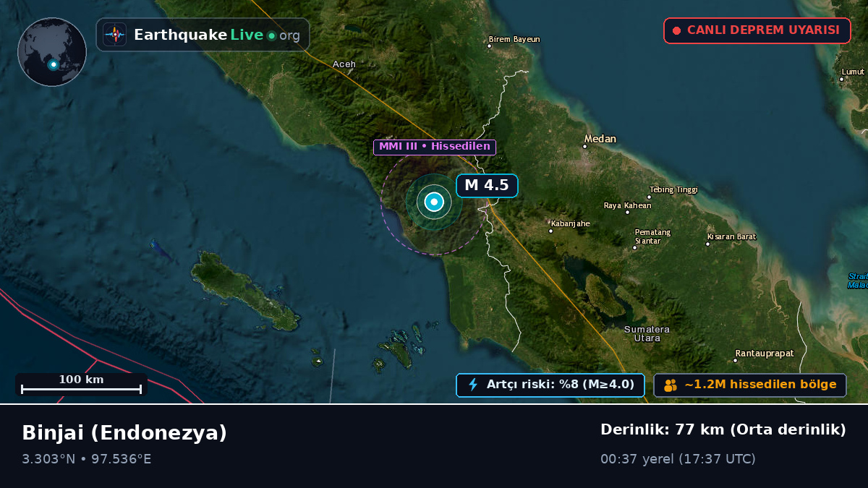Image resolution: width=868 pixels, height=488 pixels.
Task: Click the Pematang Siantar label
Action: 652,236
